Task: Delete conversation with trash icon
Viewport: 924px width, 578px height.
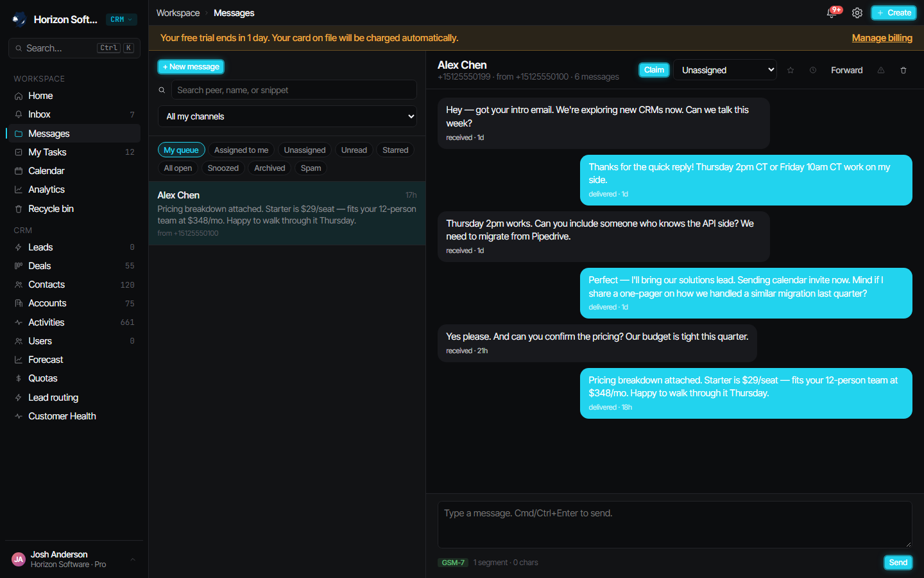Action: [x=903, y=70]
